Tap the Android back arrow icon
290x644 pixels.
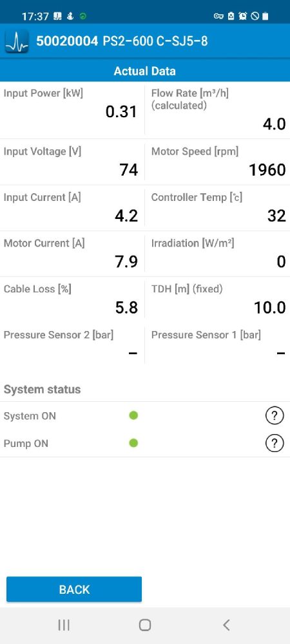[x=226, y=625]
